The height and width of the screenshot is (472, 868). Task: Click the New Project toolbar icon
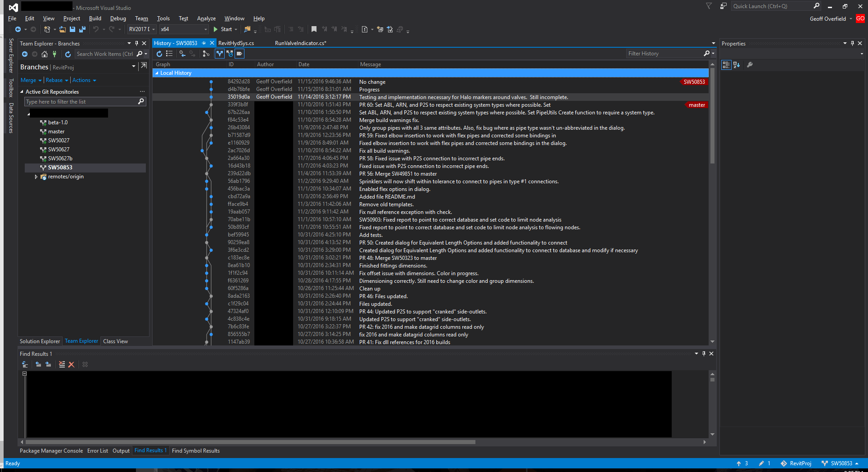click(x=47, y=29)
